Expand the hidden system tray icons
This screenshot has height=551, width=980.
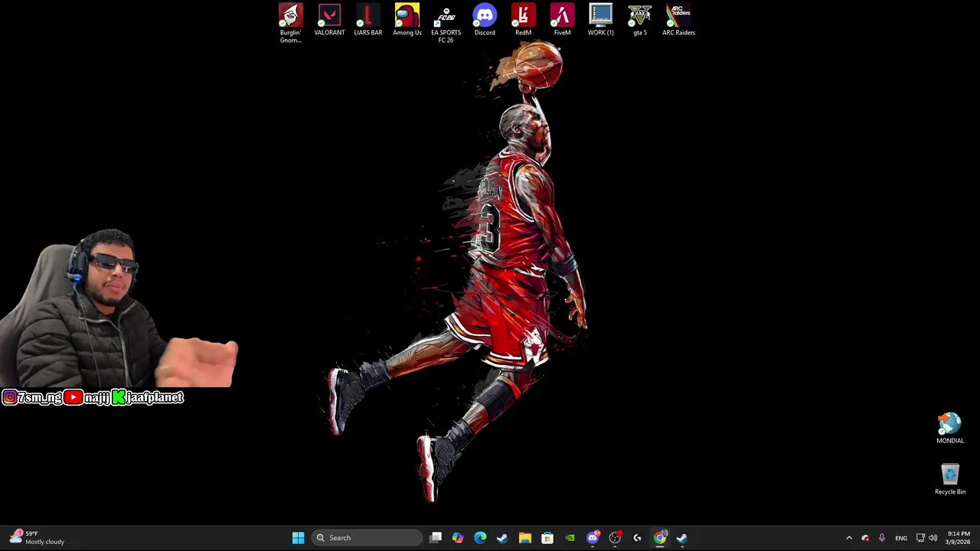click(848, 538)
